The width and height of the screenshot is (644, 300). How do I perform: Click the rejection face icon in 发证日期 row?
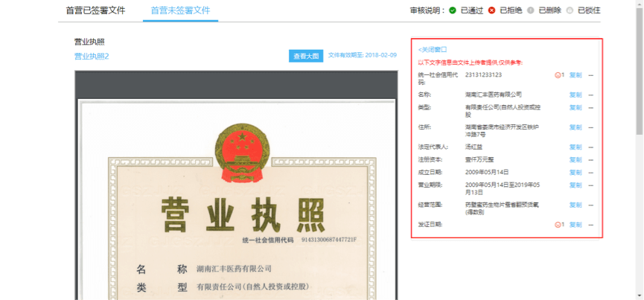[x=558, y=225]
